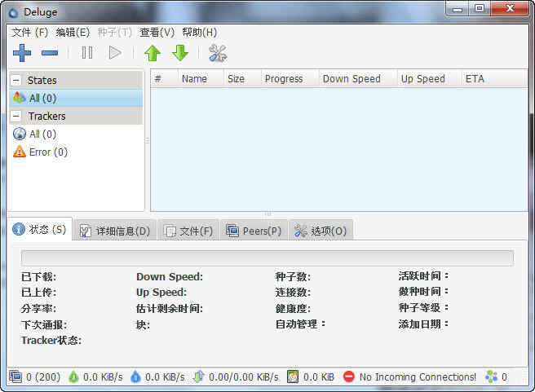Click the green Queue Up arrow
The height and width of the screenshot is (392, 535).
pyautogui.click(x=153, y=53)
